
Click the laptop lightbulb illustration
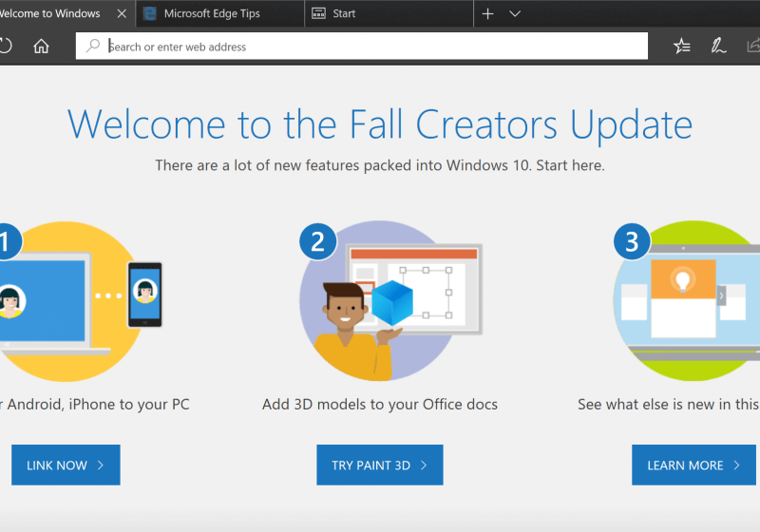pyautogui.click(x=687, y=301)
